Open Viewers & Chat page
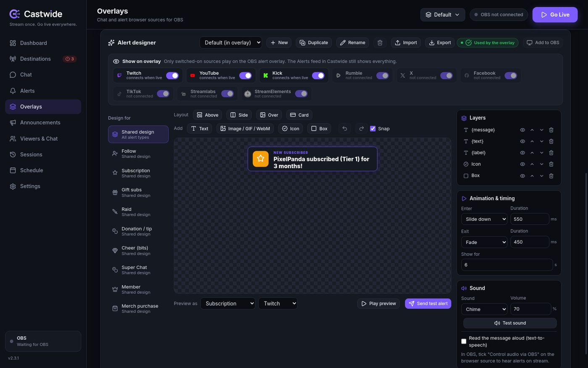The height and width of the screenshot is (368, 588). 43,138
